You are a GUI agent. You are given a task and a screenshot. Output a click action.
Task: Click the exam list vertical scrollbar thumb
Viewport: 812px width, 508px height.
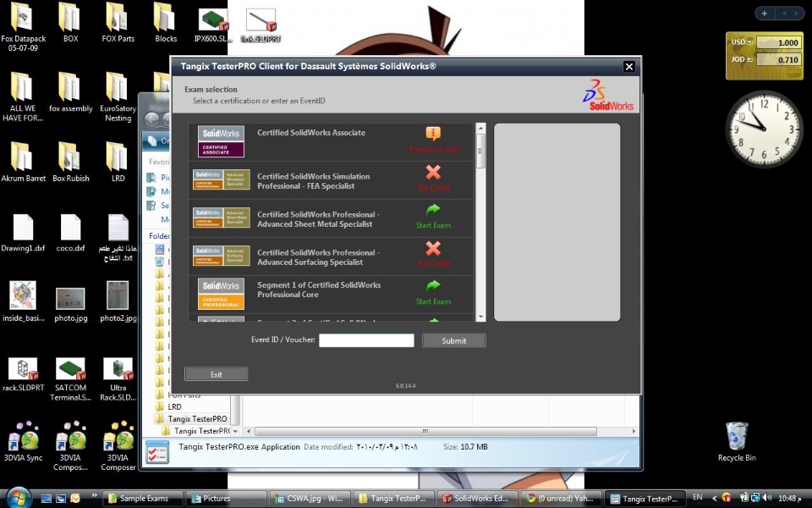(x=480, y=151)
